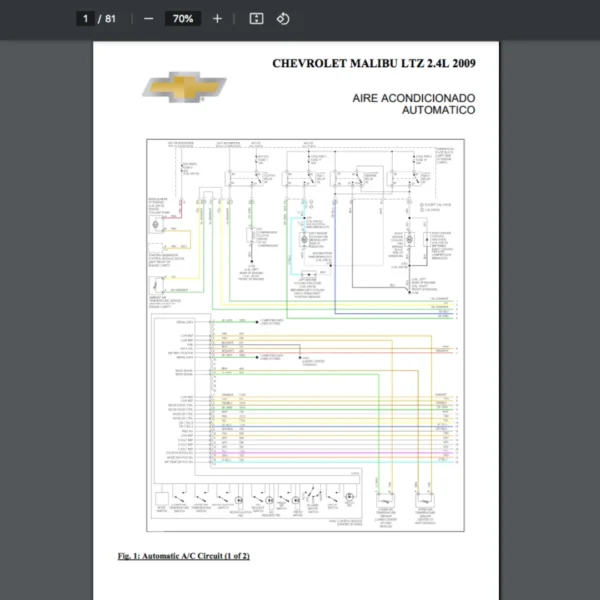This screenshot has width=600, height=600.
Task: Focus the current page number field
Action: pos(86,19)
